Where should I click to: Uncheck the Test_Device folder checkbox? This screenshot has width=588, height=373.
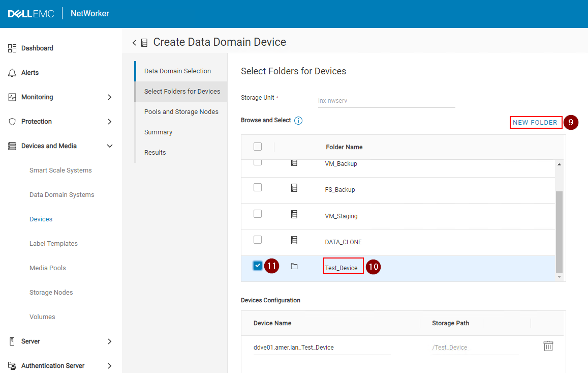(257, 265)
